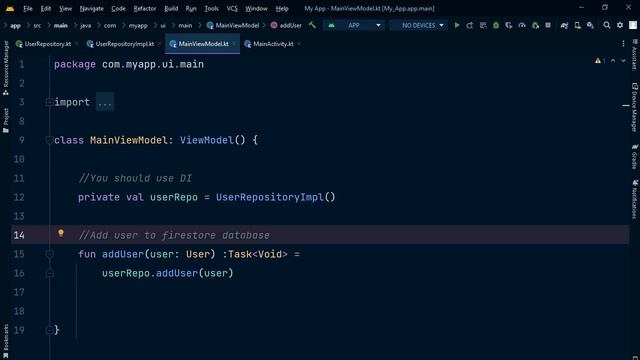Open the Gradle side panel
This screenshot has width=640, height=360.
point(634,156)
